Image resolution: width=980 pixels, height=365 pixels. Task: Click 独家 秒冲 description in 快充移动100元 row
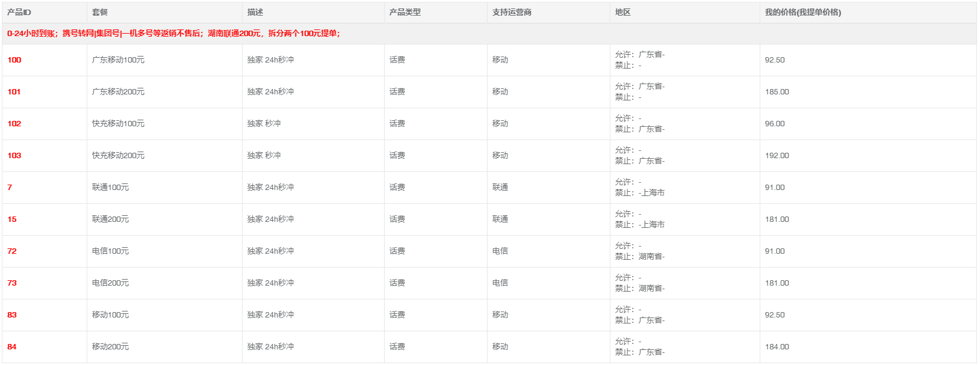pyautogui.click(x=264, y=124)
